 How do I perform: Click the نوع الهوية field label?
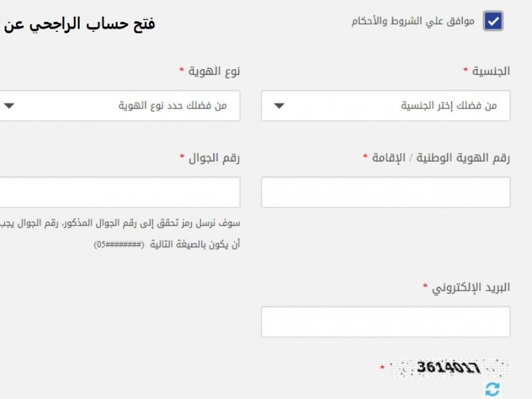(214, 71)
